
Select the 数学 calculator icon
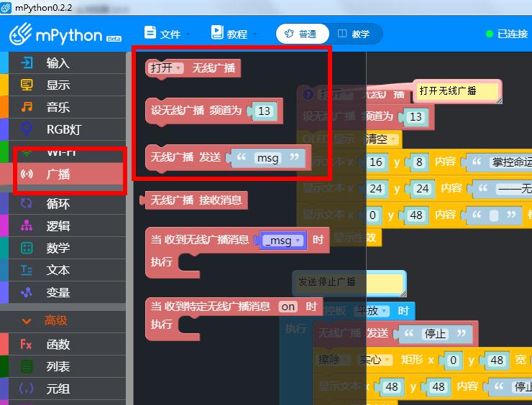tap(27, 248)
